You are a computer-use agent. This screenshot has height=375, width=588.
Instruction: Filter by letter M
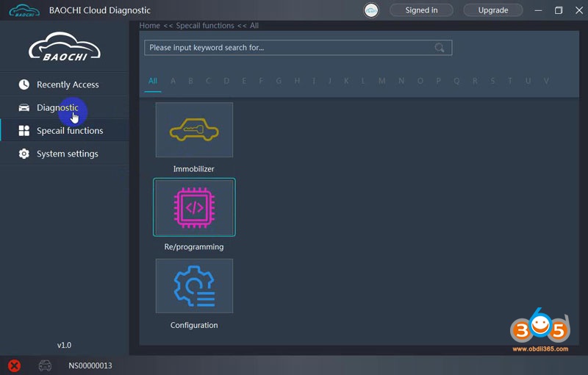coord(381,81)
